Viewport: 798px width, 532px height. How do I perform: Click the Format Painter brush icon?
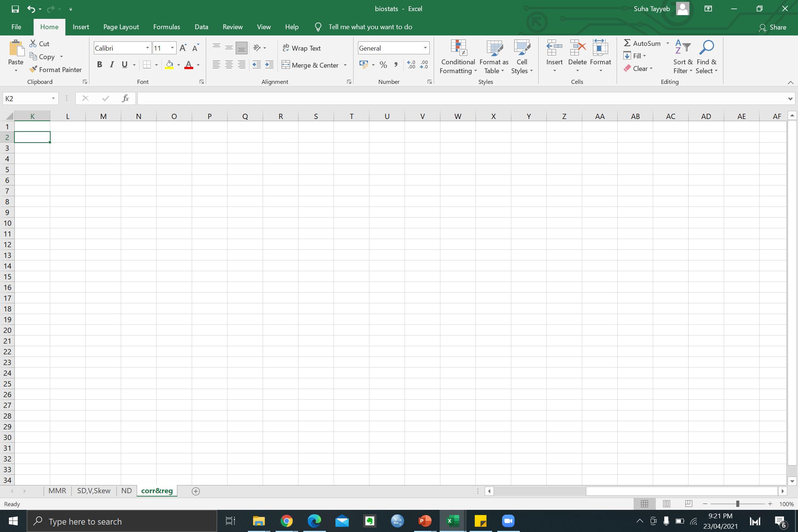point(33,69)
